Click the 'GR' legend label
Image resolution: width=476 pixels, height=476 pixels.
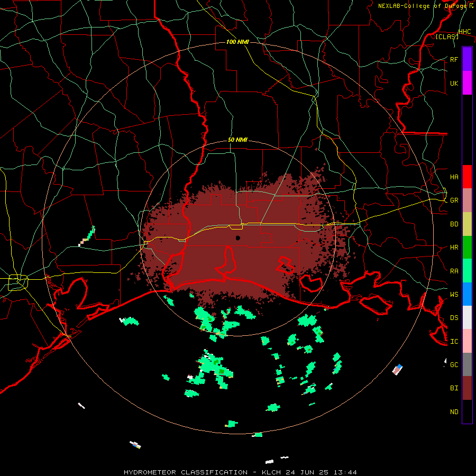(454, 200)
